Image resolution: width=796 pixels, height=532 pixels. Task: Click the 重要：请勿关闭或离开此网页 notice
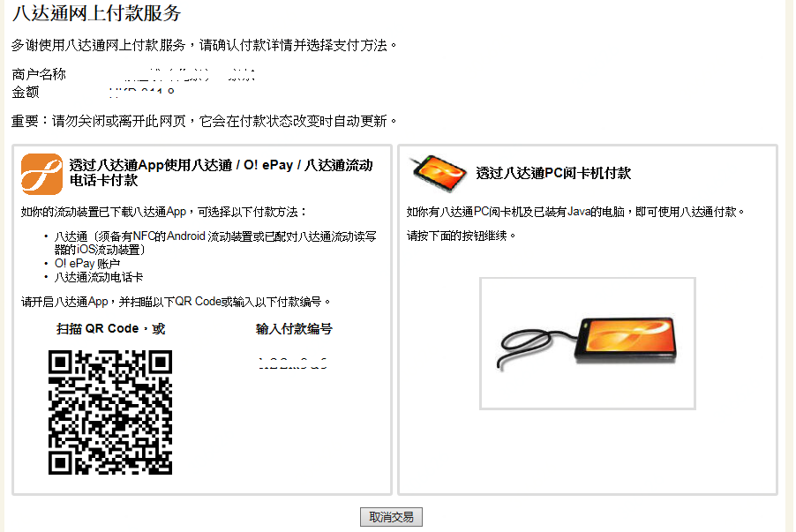tap(204, 121)
